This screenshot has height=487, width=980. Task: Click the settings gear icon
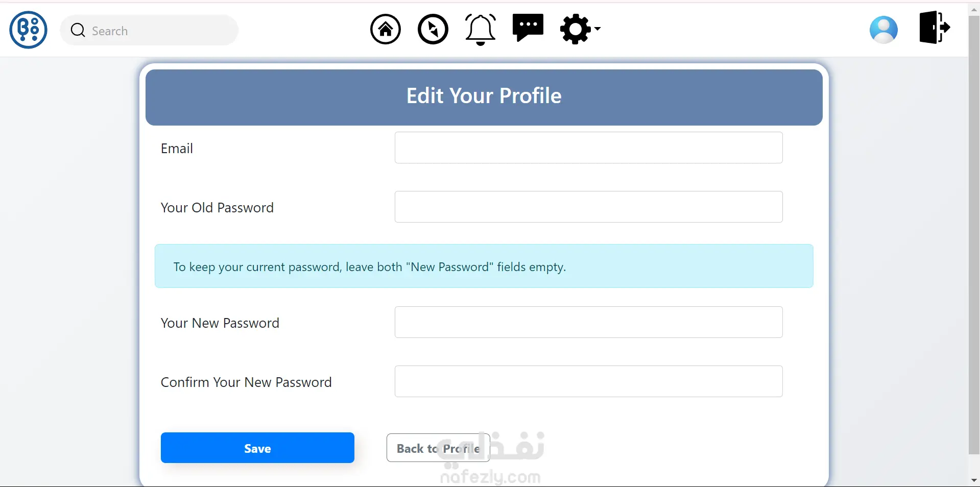pyautogui.click(x=576, y=29)
